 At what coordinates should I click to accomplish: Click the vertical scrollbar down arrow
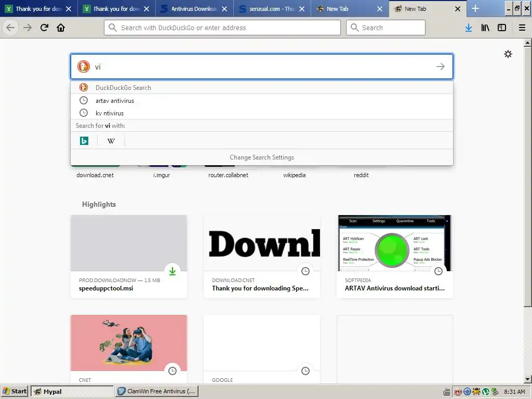tap(528, 379)
